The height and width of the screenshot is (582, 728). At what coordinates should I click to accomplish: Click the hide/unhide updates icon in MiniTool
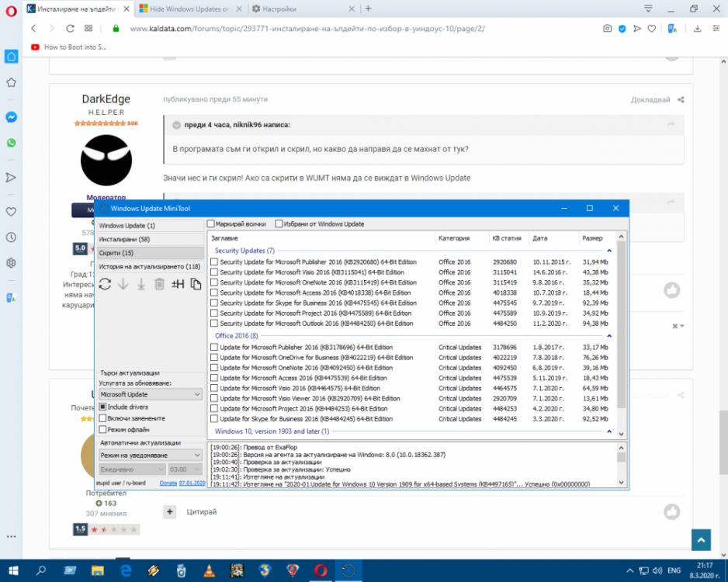point(178,284)
